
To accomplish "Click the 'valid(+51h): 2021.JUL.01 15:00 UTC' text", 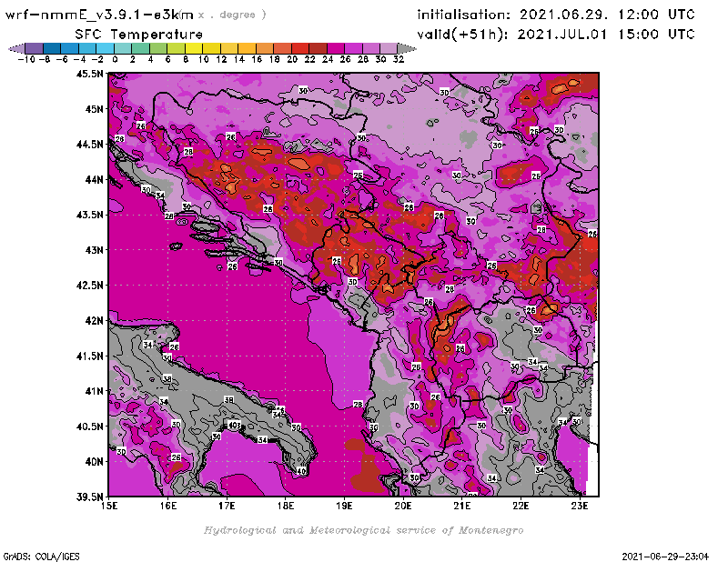I will coord(556,35).
